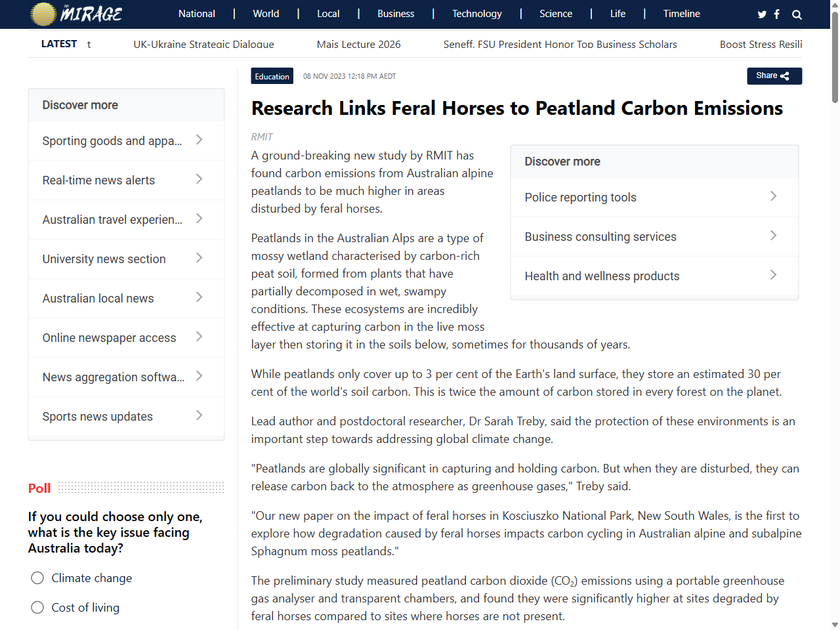Select the Cost of living poll option
Image resolution: width=840 pixels, height=630 pixels.
[37, 607]
